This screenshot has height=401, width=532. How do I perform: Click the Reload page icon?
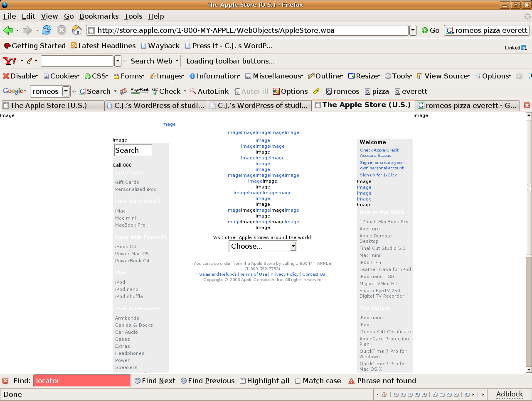point(47,30)
